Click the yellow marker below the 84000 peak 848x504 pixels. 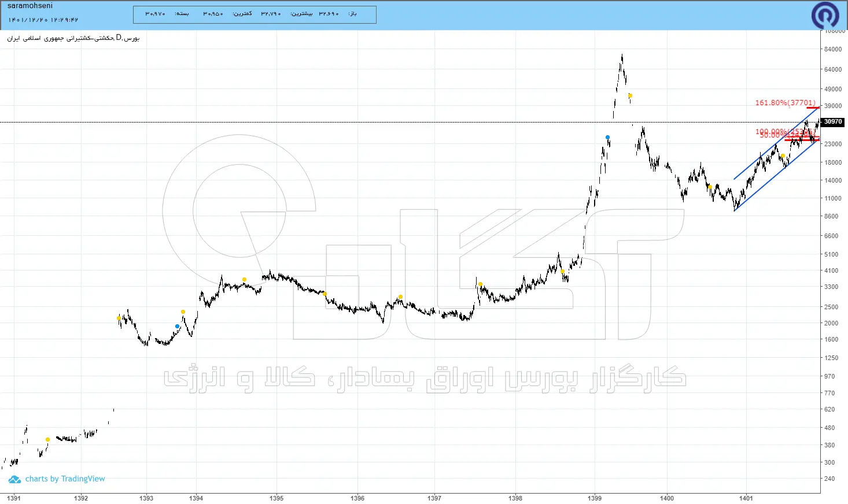click(630, 96)
